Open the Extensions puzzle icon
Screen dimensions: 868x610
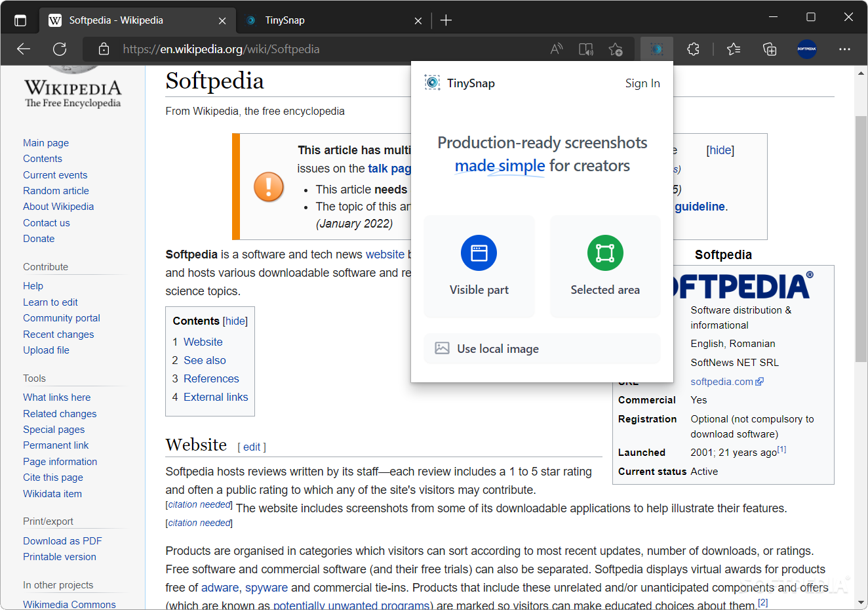click(x=693, y=49)
